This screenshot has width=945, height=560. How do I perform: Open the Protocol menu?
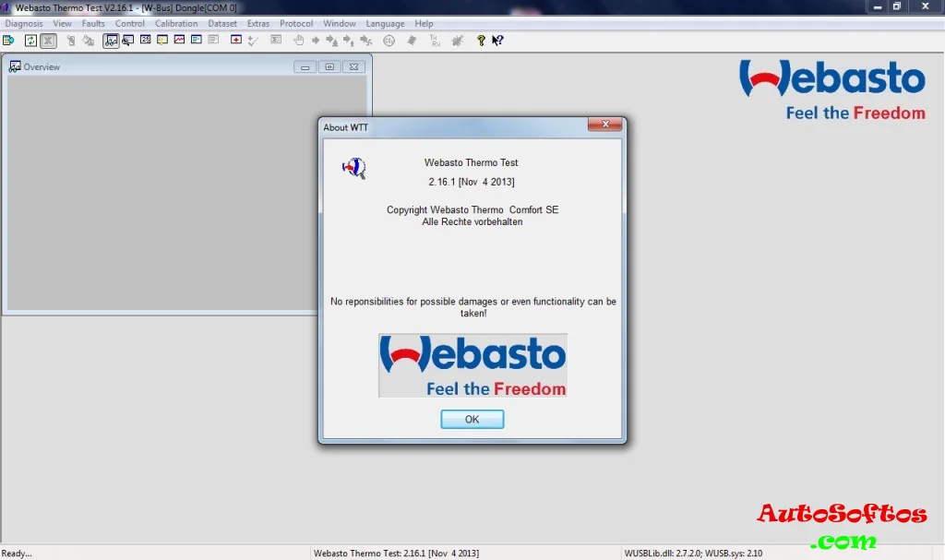(x=296, y=23)
